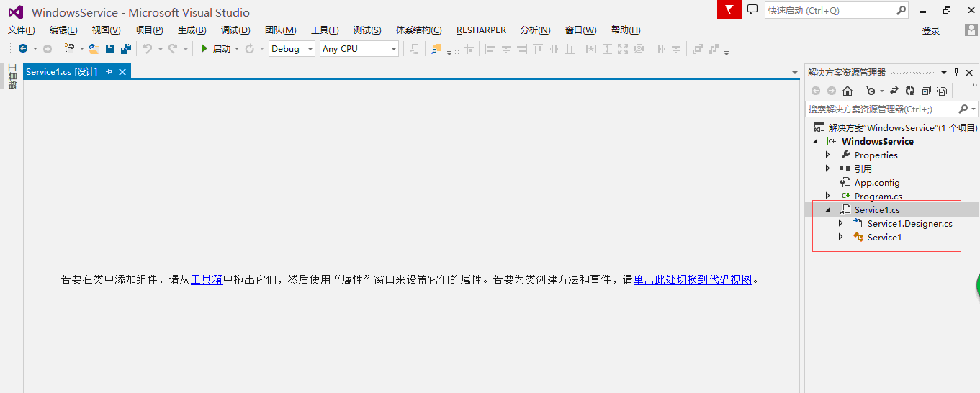Open the 调试 menu
The image size is (980, 393).
pos(235,30)
